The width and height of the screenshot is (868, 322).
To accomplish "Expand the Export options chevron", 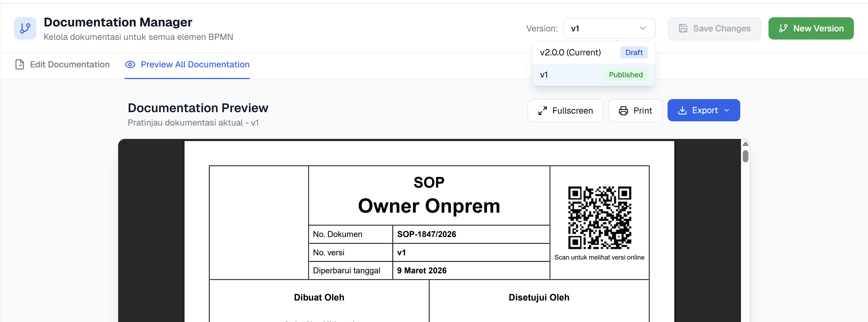I will 727,110.
